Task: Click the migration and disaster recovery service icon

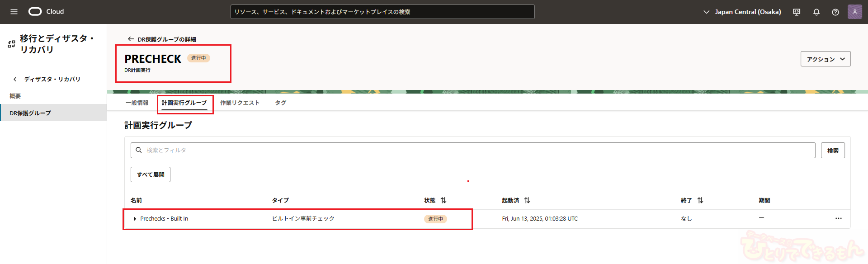Action: click(x=12, y=44)
